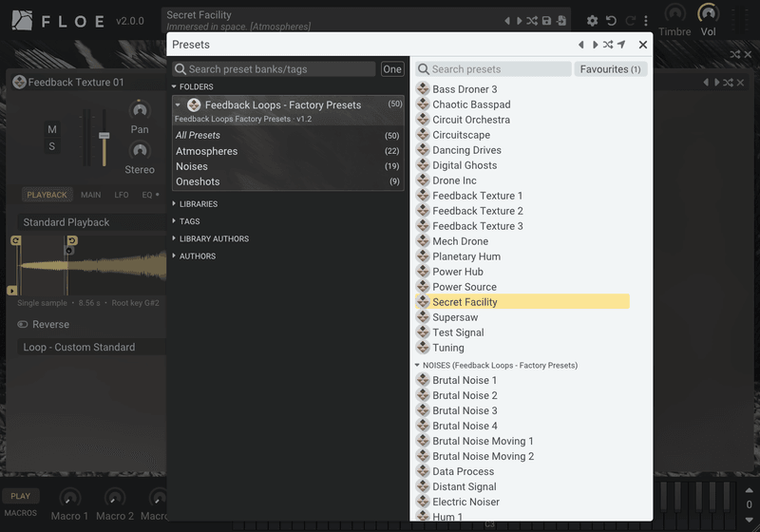Mute the layer with the M button
This screenshot has width=760, height=532.
point(52,129)
